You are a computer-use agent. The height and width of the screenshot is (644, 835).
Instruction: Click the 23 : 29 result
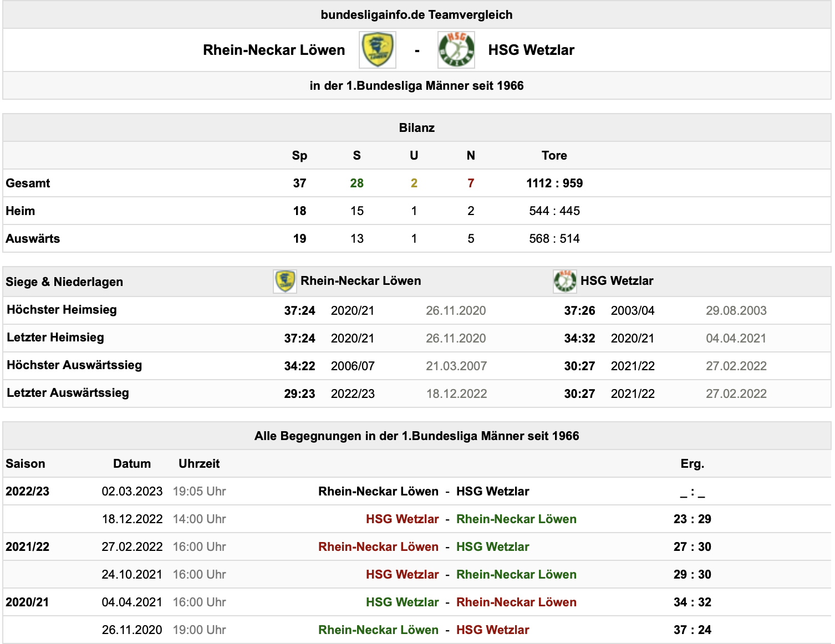coord(693,519)
